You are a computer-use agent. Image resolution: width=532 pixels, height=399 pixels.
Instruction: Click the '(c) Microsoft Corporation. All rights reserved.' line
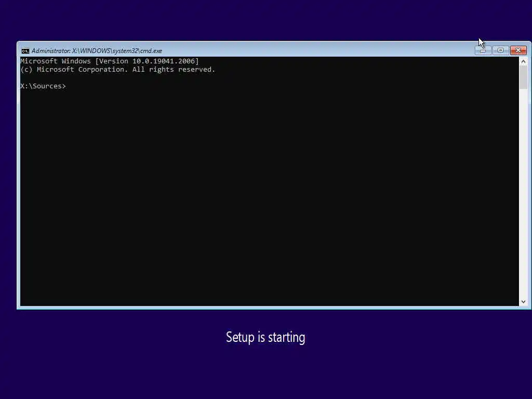tap(118, 70)
